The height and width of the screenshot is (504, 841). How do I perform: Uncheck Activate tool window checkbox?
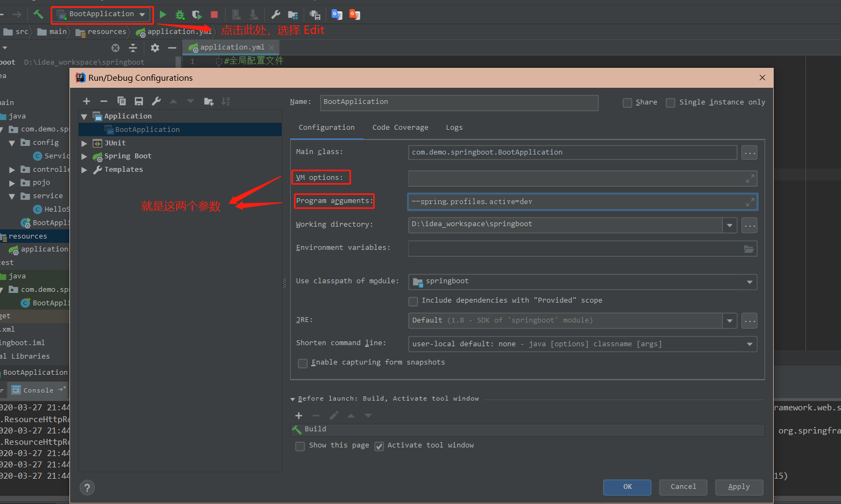pyautogui.click(x=379, y=446)
